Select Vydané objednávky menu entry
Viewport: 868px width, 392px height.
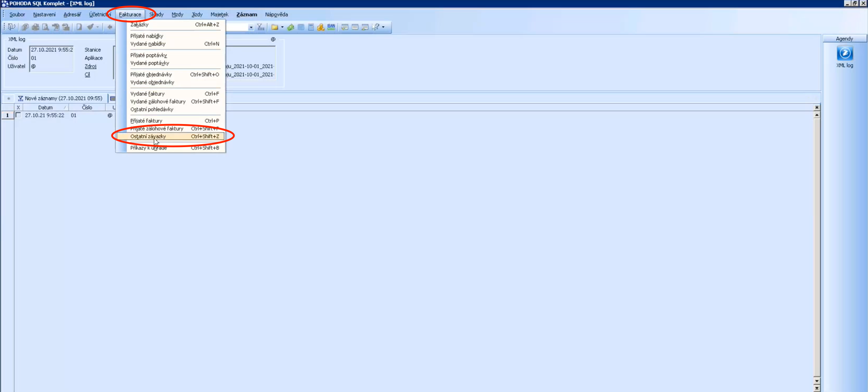pyautogui.click(x=170, y=82)
